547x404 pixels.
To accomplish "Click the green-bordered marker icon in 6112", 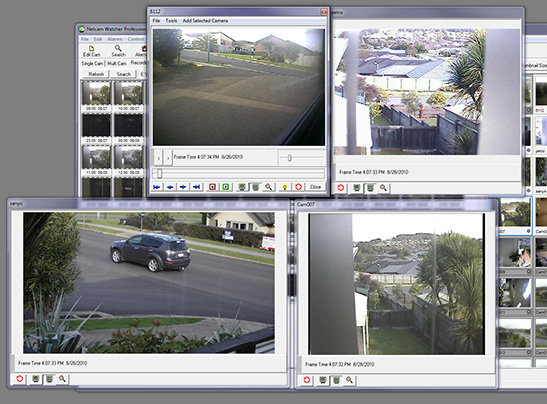I will 226,187.
